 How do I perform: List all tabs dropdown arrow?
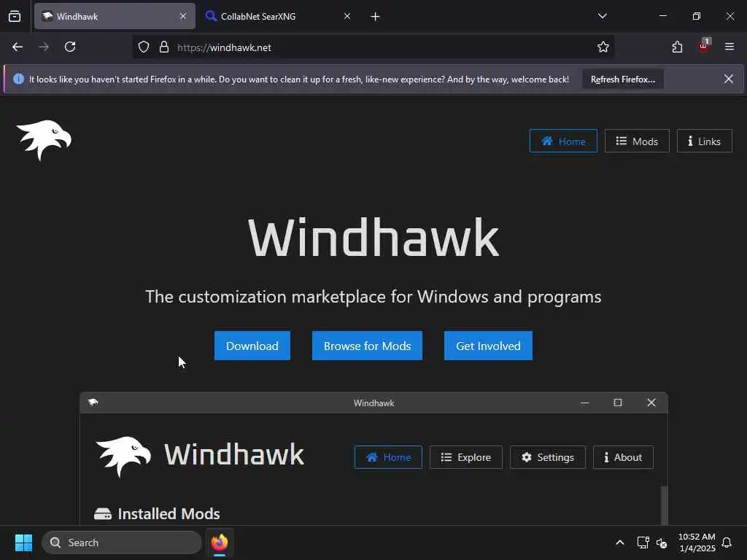click(602, 16)
